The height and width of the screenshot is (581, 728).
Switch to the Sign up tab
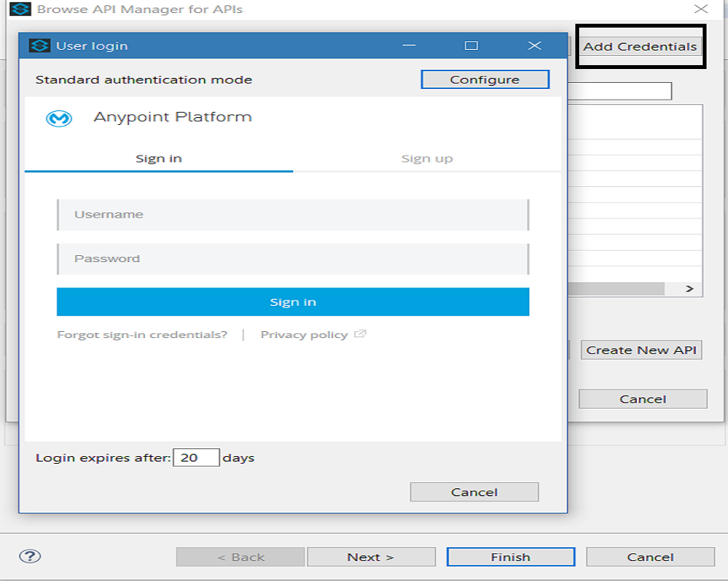coord(427,159)
